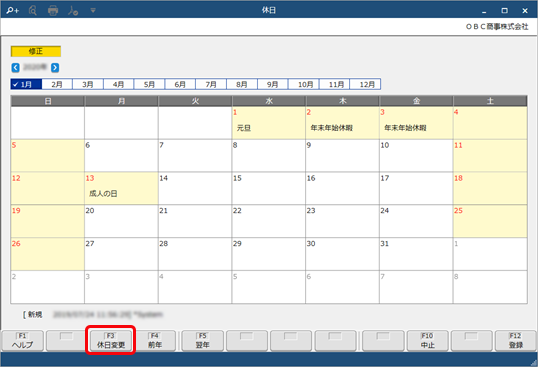Select the January 6 cell
The width and height of the screenshot is (538, 367).
point(121,156)
